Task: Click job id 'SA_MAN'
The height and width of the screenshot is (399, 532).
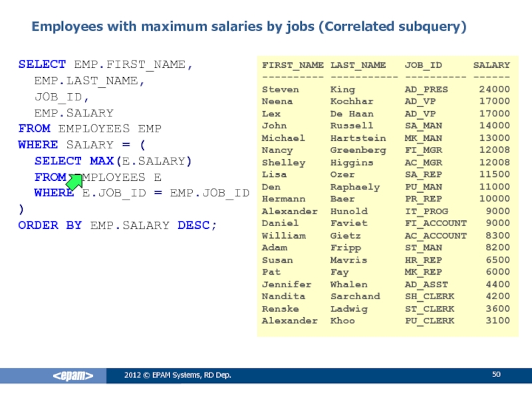Action: [x=423, y=126]
